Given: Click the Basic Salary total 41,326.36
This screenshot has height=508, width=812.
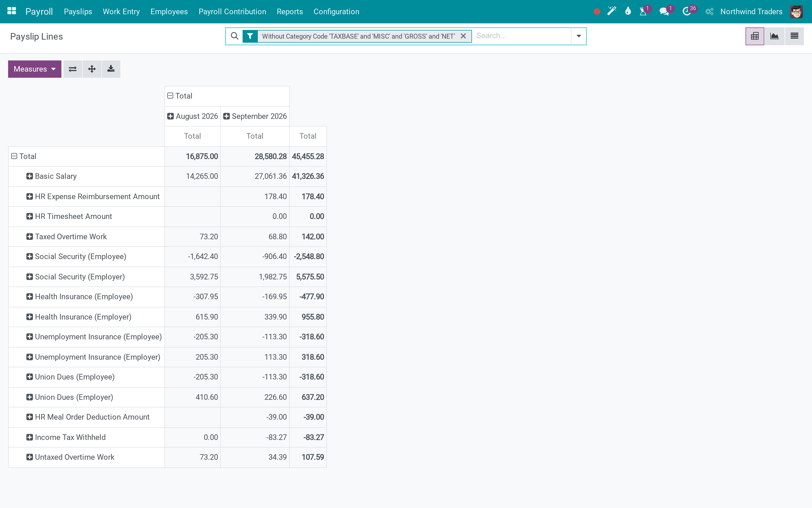Looking at the screenshot, I should (308, 176).
